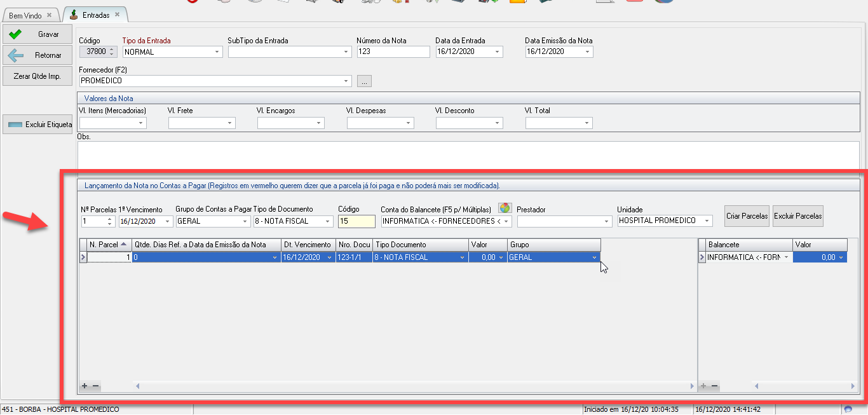Sort by the N. Parcel column header

click(105, 245)
